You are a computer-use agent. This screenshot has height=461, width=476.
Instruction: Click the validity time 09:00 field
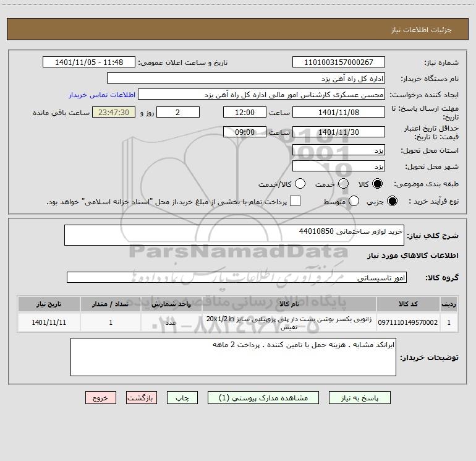245,132
